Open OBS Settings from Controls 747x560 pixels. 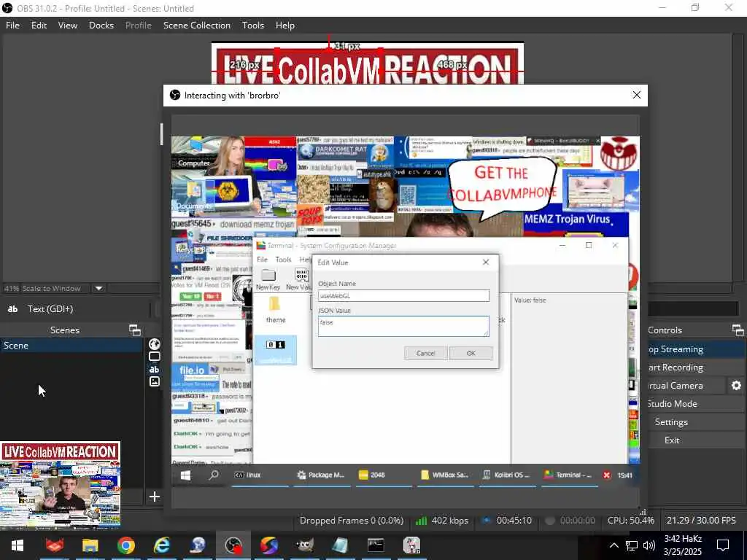(x=695, y=422)
